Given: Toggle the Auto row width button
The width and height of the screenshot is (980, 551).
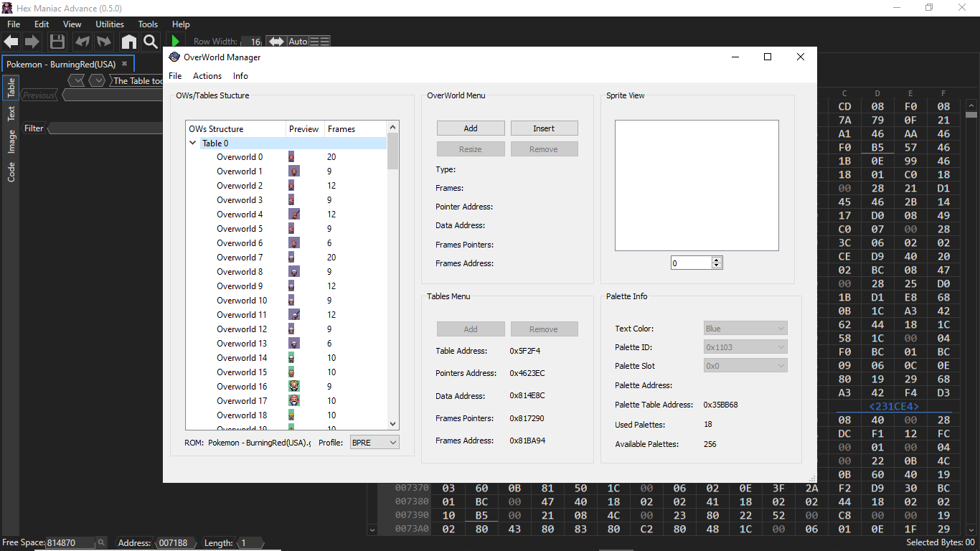Looking at the screenshot, I should (298, 42).
